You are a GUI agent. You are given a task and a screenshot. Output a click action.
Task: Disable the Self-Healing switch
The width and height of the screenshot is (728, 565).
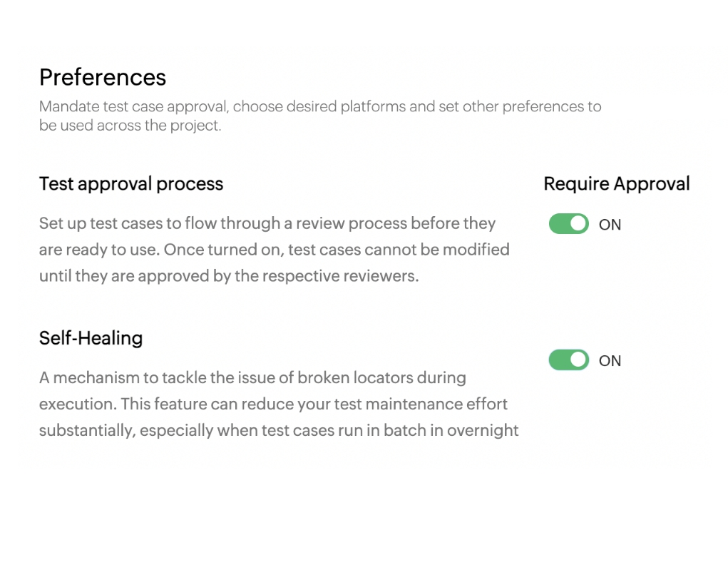tap(568, 360)
